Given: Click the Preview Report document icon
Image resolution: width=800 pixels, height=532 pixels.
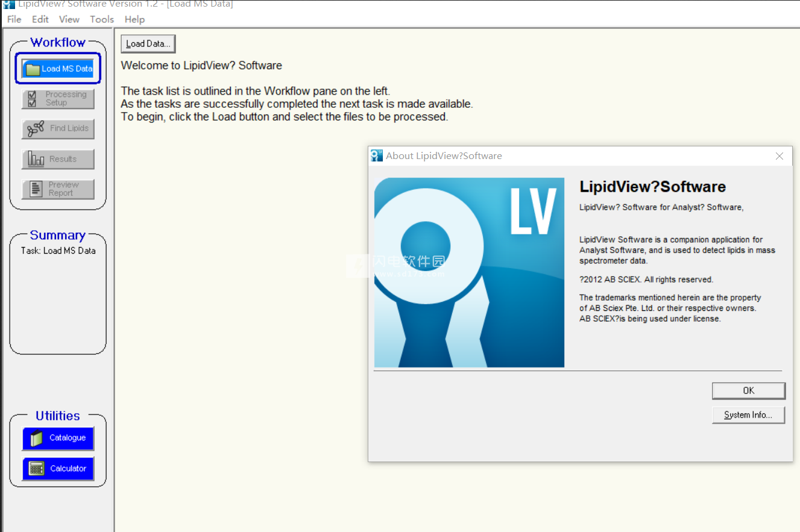Looking at the screenshot, I should point(36,189).
